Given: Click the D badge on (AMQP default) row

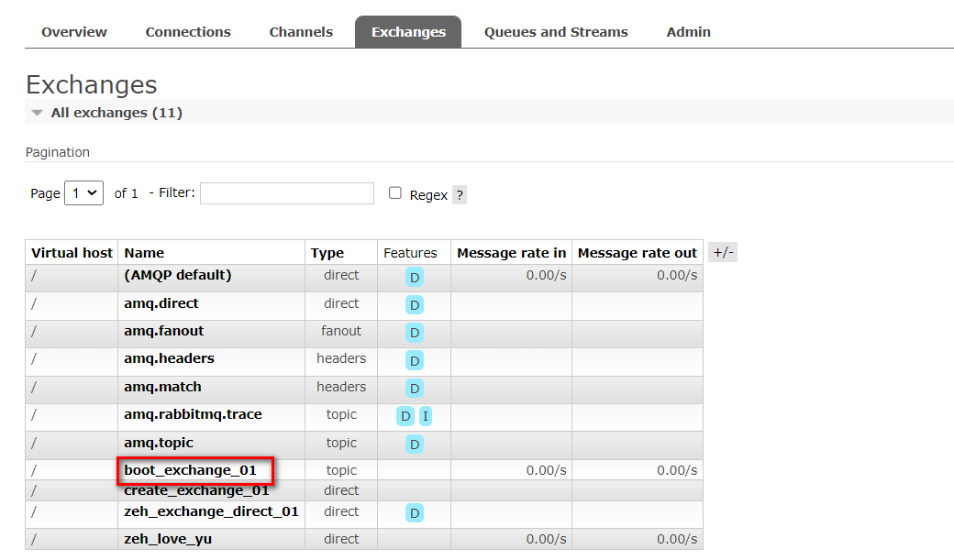Looking at the screenshot, I should 415,277.
